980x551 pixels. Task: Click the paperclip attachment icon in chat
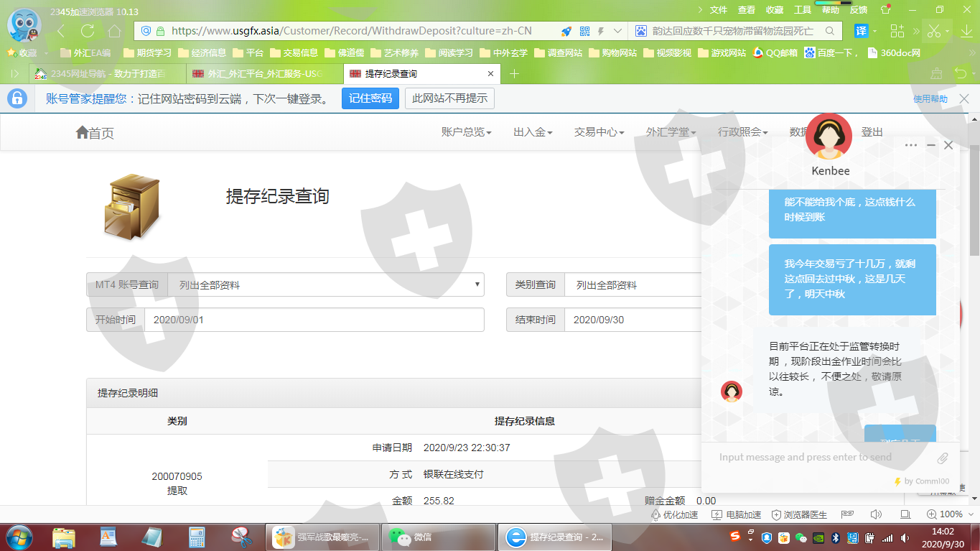click(x=943, y=458)
